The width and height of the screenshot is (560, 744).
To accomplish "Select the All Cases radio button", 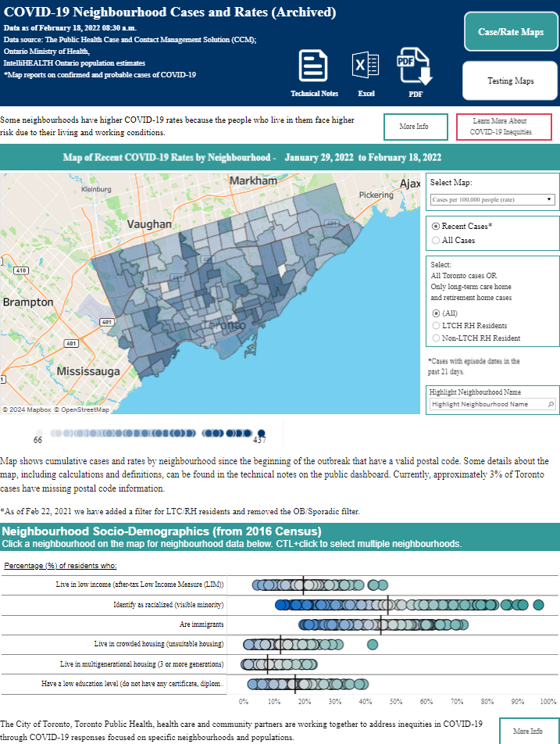I will coord(435,241).
